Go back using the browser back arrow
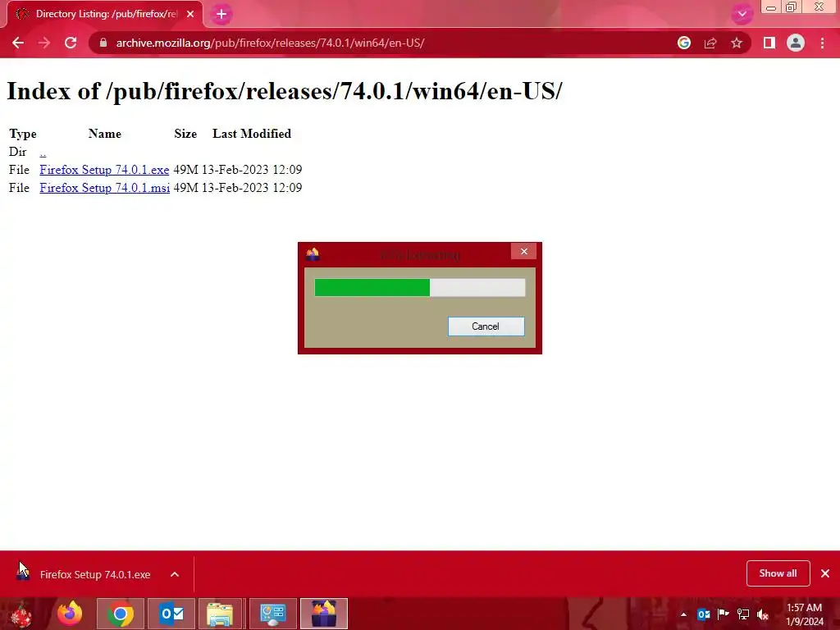The width and height of the screenshot is (840, 630). pos(18,43)
